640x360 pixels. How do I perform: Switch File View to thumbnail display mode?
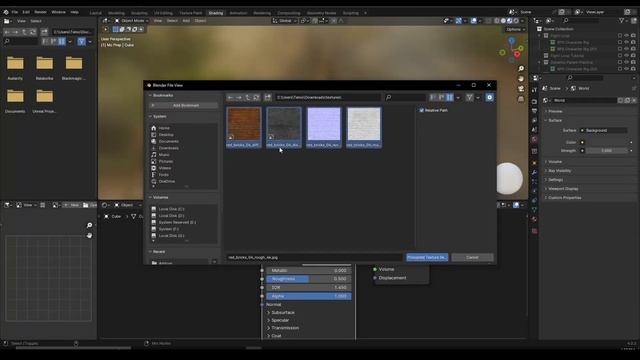(x=450, y=98)
